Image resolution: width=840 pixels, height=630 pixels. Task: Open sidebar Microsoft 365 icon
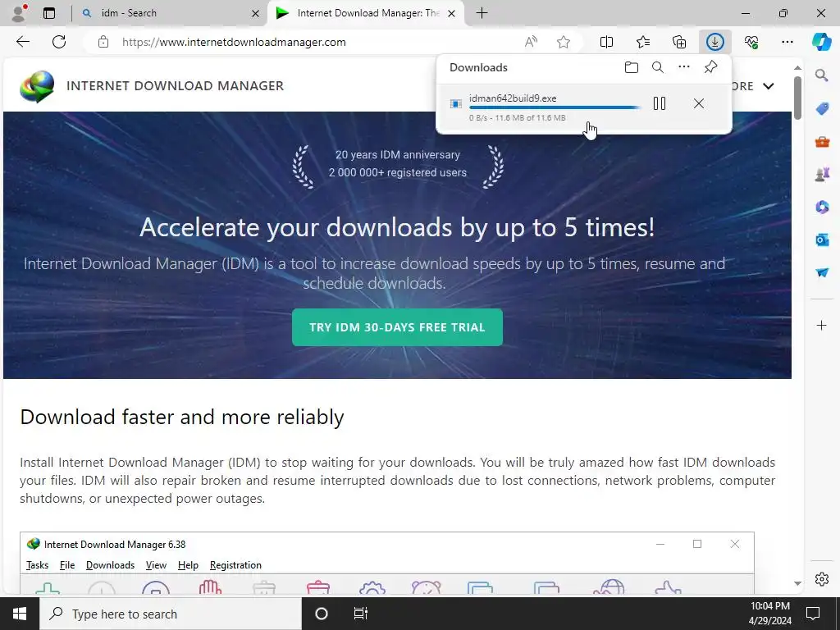822,207
